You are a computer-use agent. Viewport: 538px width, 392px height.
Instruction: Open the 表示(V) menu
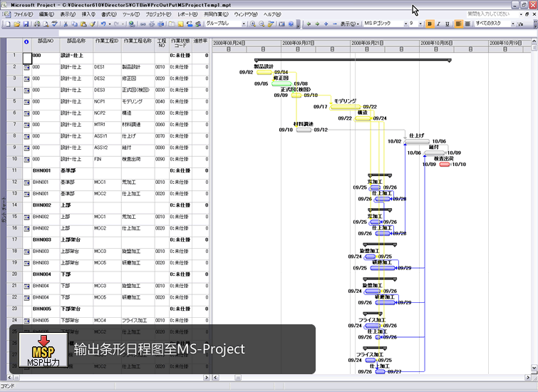(x=68, y=14)
